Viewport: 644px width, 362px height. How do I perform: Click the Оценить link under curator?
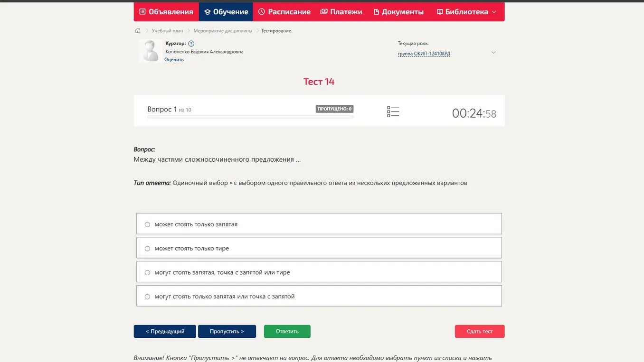click(x=174, y=59)
